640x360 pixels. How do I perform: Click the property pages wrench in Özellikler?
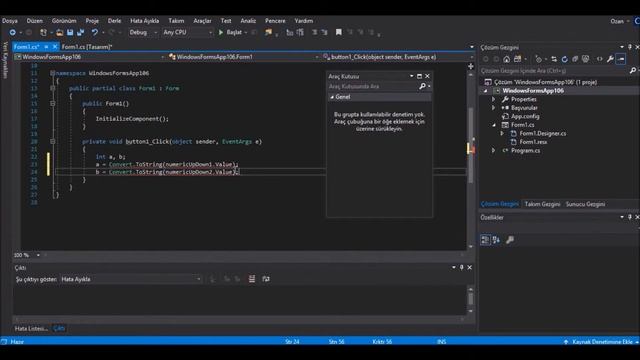click(x=510, y=240)
